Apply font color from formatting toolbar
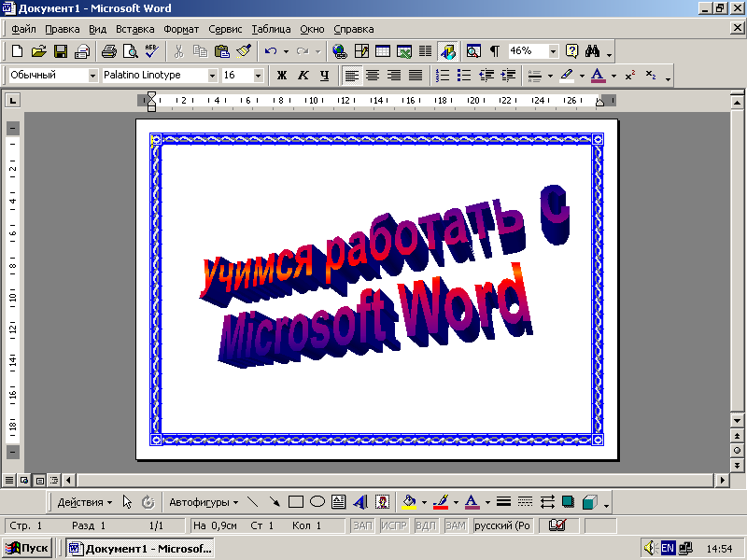The height and width of the screenshot is (560, 747). [x=598, y=76]
